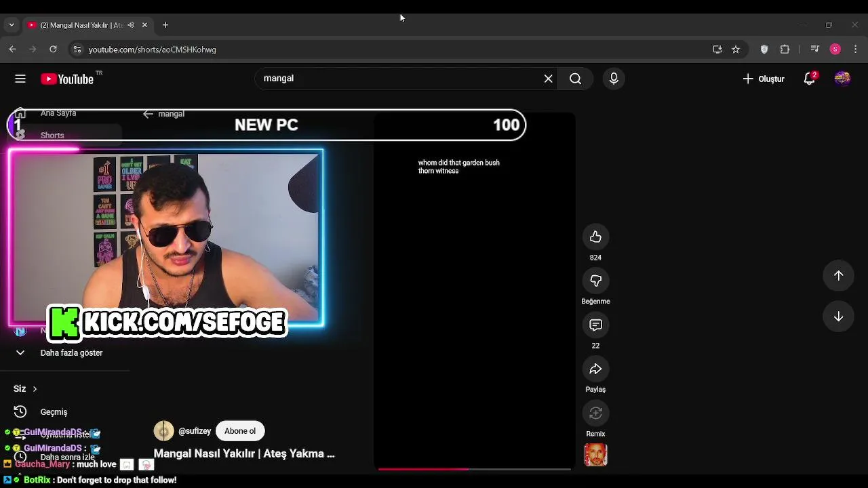This screenshot has width=868, height=488.
Task: Open the comments showing 22
Action: 595,325
